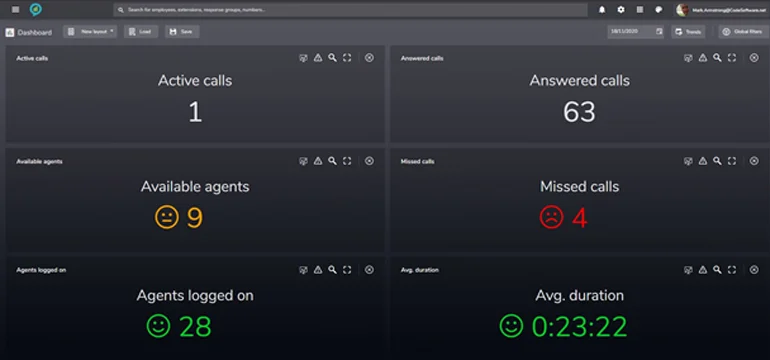Click the alert triangle on Answered calls widget
The width and height of the screenshot is (770, 360).
click(x=703, y=58)
